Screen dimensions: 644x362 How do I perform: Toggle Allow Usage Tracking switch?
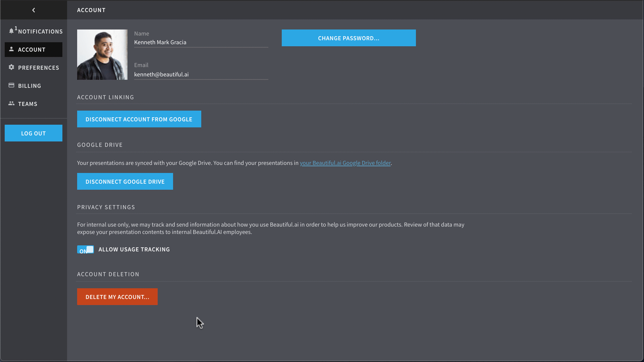point(86,249)
